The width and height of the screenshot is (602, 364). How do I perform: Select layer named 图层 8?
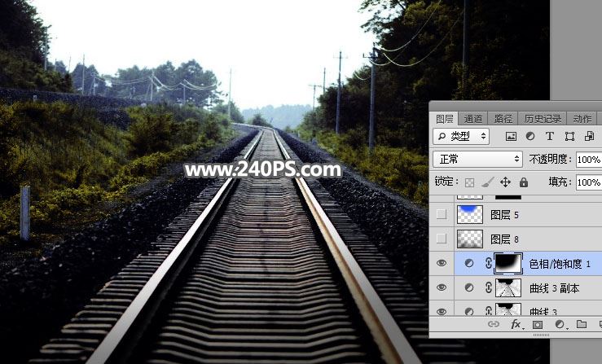[504, 239]
